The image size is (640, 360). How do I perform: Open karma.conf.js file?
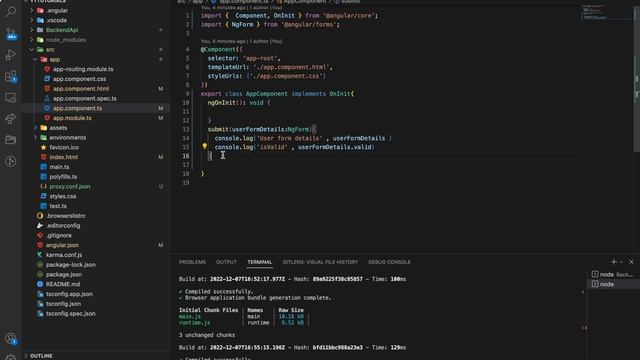pos(64,255)
